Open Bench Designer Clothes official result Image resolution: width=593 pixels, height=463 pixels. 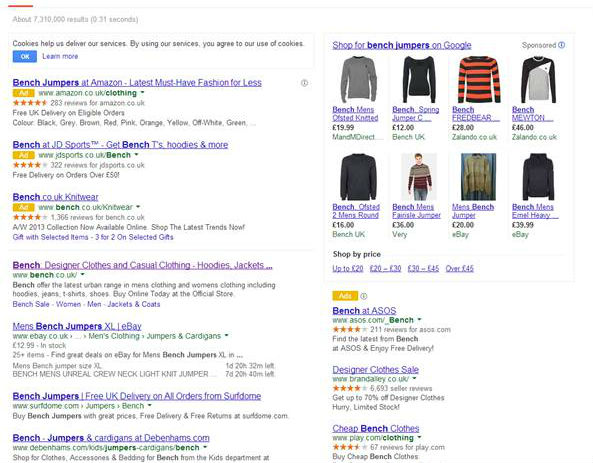click(142, 265)
